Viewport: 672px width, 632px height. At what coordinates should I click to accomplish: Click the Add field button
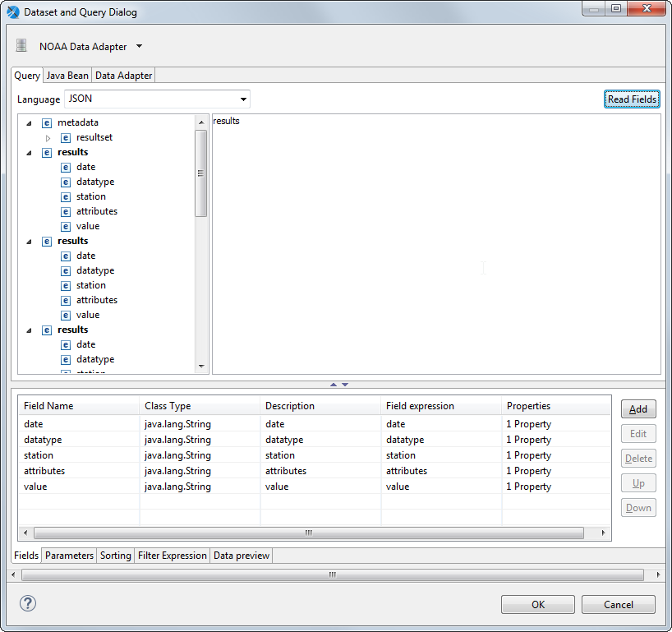click(638, 409)
